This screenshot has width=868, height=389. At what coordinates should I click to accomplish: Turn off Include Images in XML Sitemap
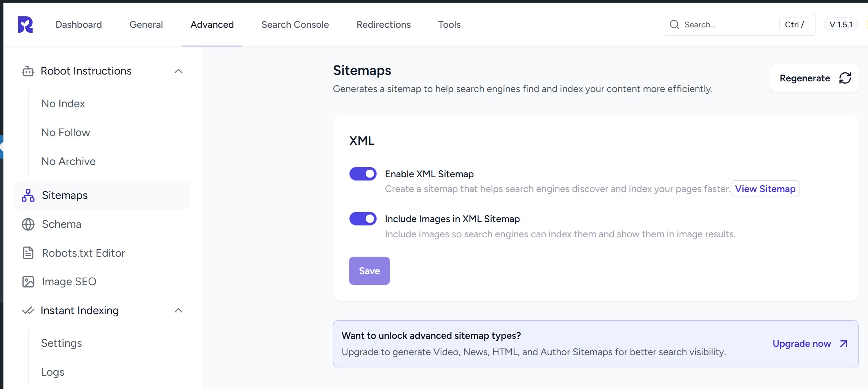[x=363, y=219]
